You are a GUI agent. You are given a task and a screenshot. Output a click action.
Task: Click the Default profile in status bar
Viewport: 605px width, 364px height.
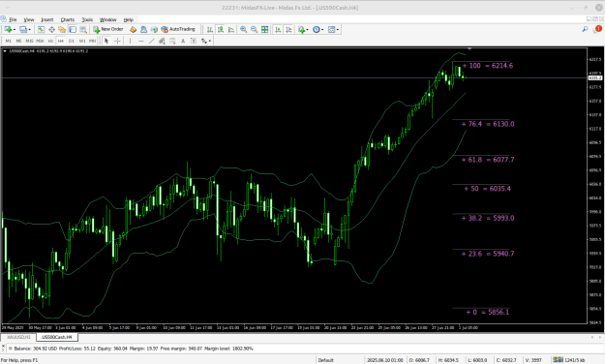(325, 360)
